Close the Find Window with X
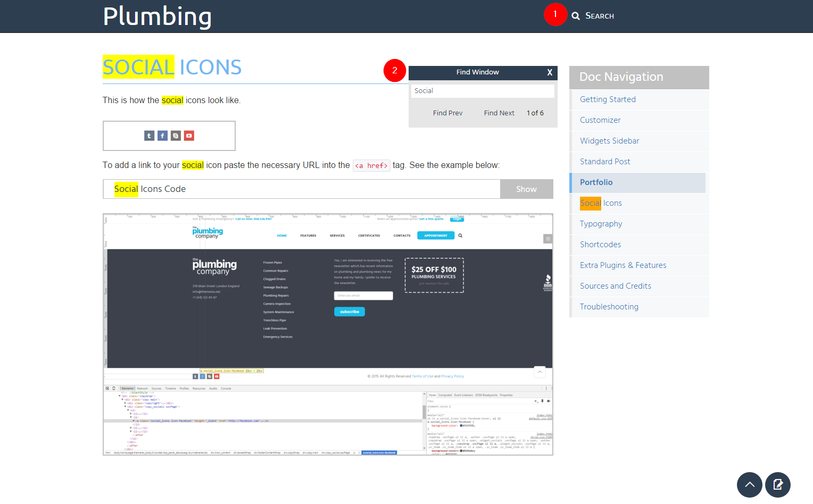 click(550, 72)
